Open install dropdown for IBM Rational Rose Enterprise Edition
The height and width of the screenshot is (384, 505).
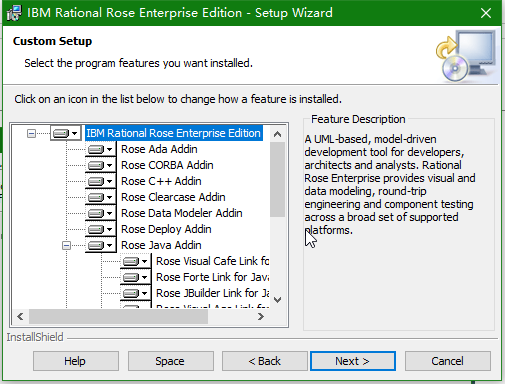pyautogui.click(x=65, y=133)
